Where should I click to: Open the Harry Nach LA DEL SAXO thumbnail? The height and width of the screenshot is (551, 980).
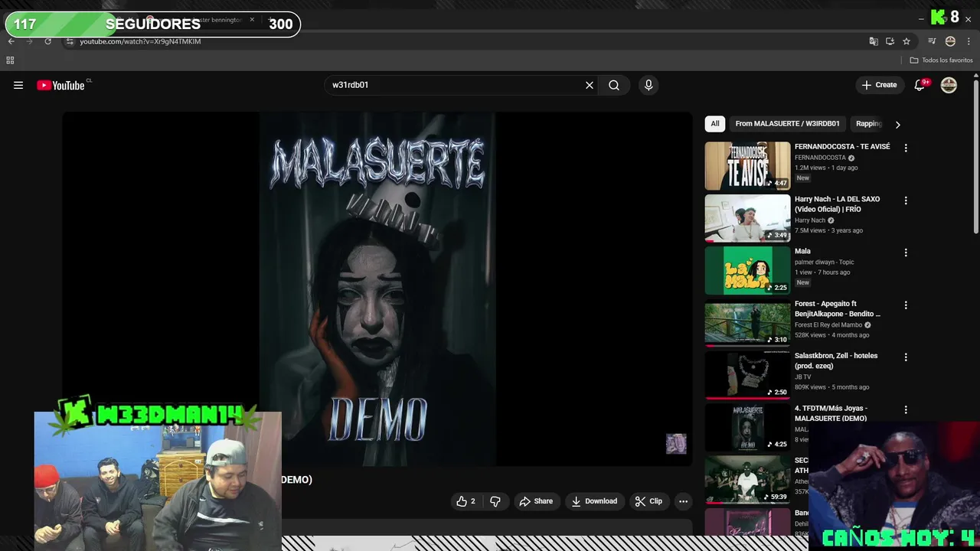[x=747, y=218]
